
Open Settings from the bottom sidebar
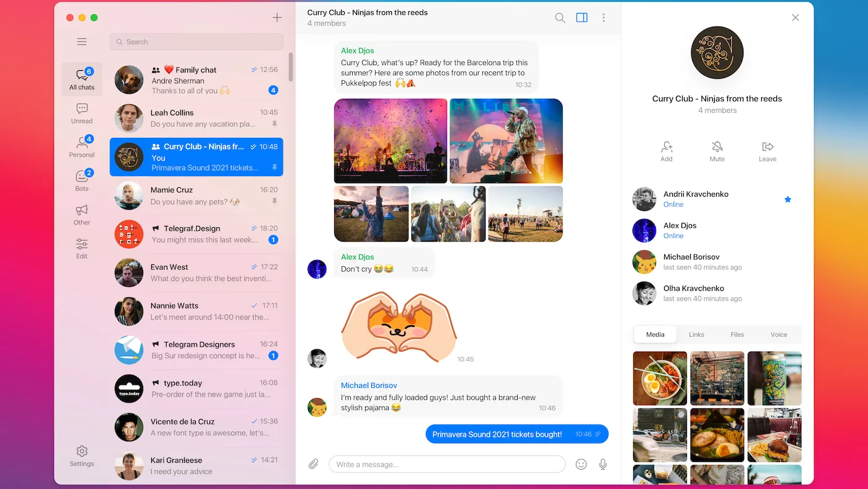click(81, 456)
